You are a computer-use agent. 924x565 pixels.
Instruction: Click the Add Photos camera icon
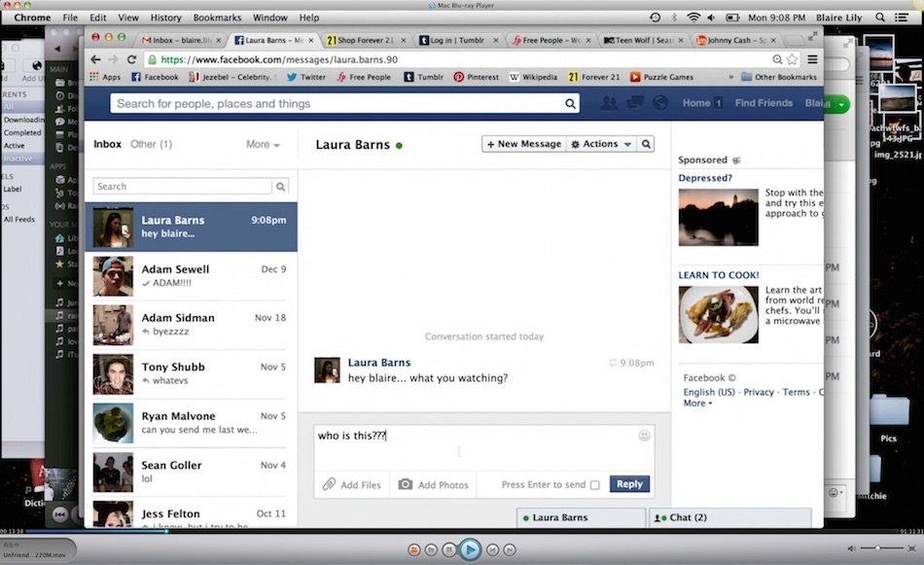click(x=405, y=484)
